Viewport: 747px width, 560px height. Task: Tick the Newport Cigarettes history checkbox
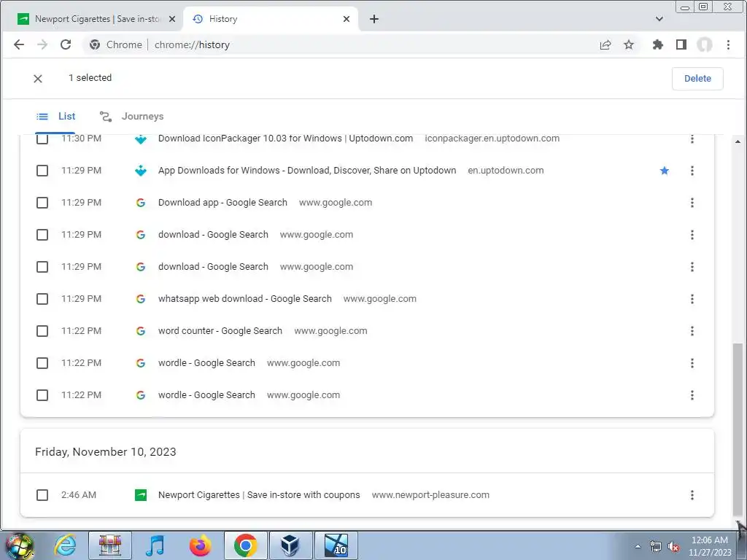click(x=42, y=495)
